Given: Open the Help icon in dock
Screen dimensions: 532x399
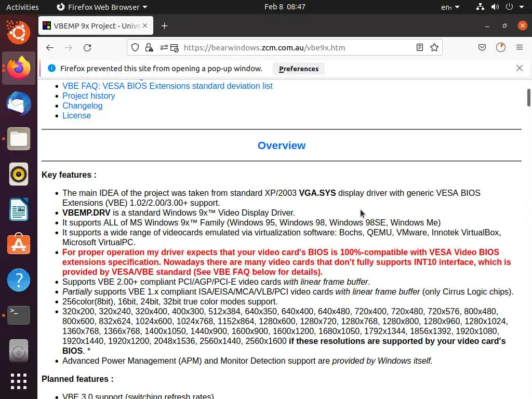Looking at the screenshot, I should [x=19, y=280].
